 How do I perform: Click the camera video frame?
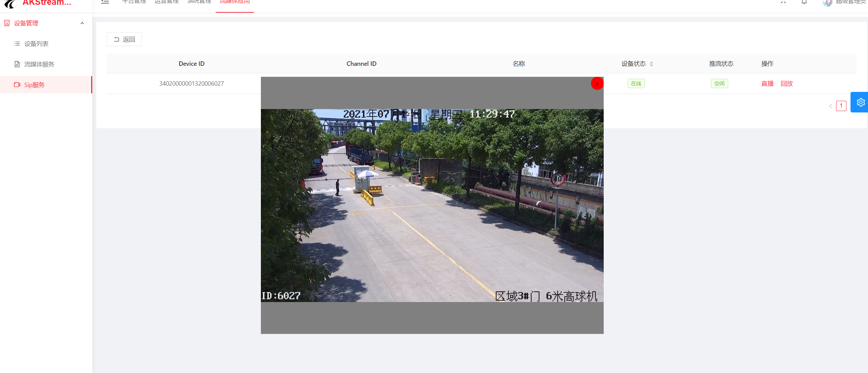(x=432, y=205)
